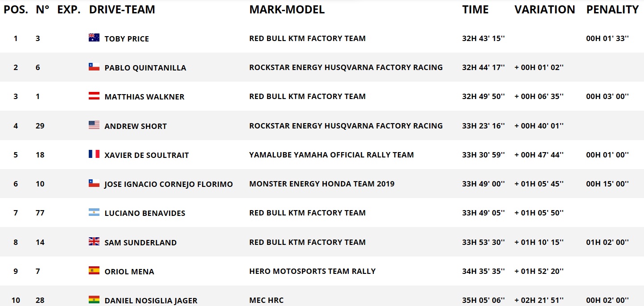The width and height of the screenshot is (644, 306).
Task: Select Monster Energy Honda Team 2019 text
Action: [322, 183]
